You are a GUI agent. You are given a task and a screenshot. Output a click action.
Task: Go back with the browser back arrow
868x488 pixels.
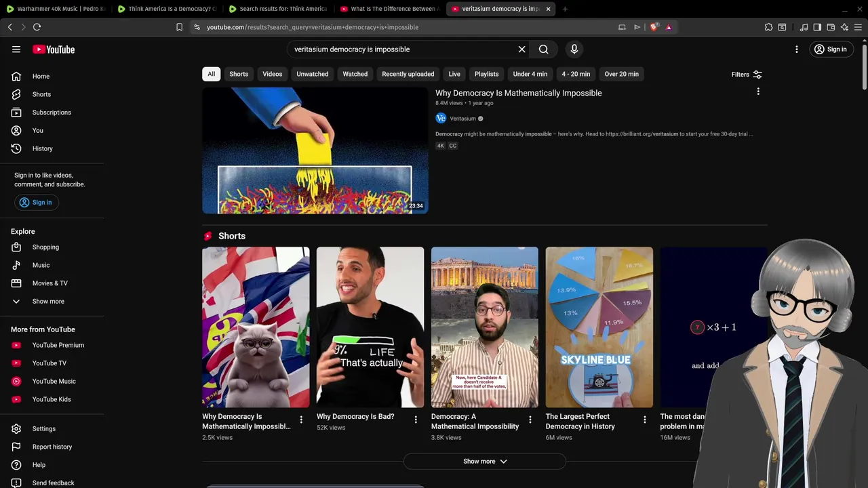tap(10, 27)
